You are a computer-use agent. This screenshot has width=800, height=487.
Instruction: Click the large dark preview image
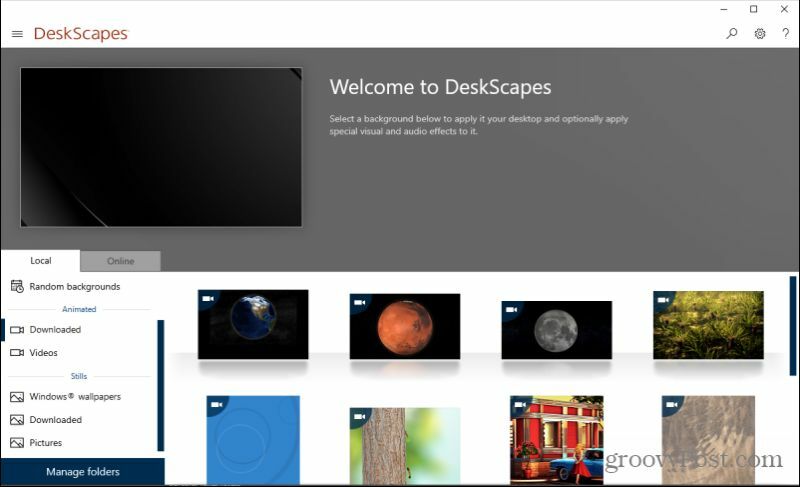pyautogui.click(x=161, y=147)
